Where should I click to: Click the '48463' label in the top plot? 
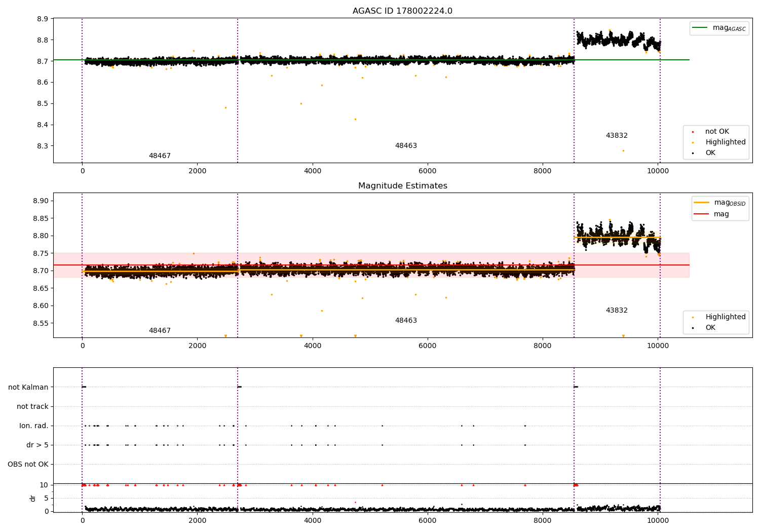pos(406,146)
